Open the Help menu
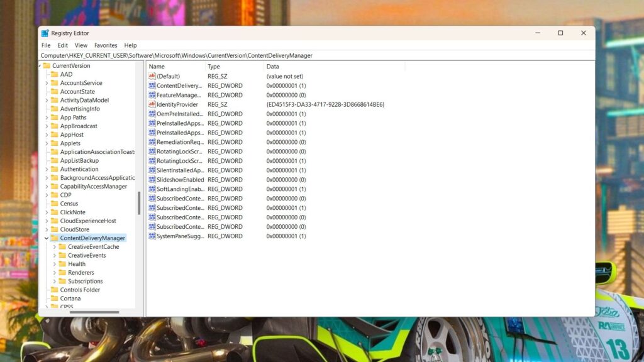644x362 pixels. (x=131, y=45)
